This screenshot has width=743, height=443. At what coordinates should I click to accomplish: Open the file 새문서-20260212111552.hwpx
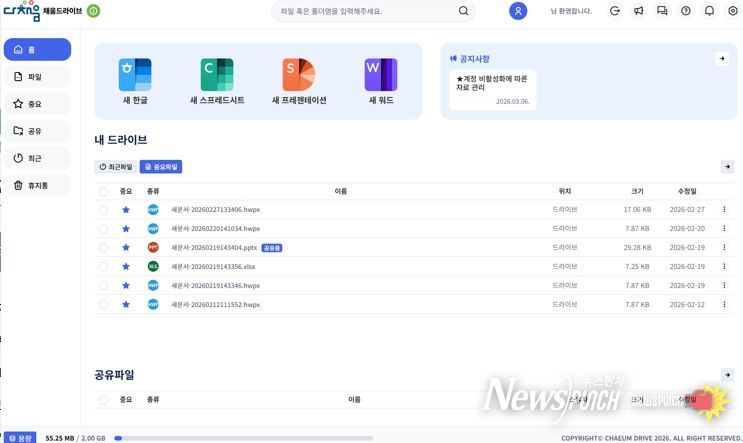click(215, 304)
